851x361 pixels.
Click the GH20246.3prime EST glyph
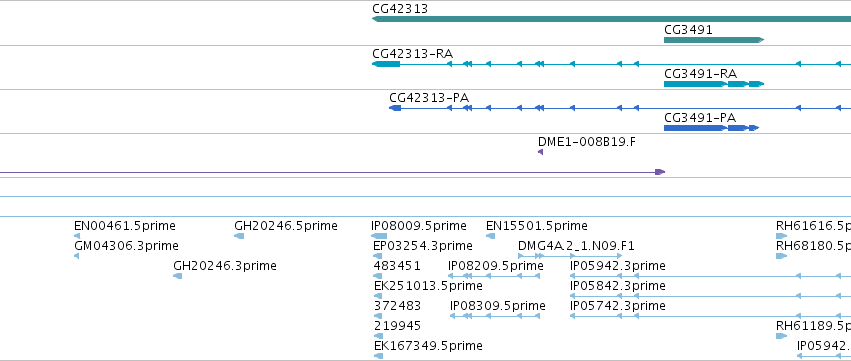click(x=177, y=276)
